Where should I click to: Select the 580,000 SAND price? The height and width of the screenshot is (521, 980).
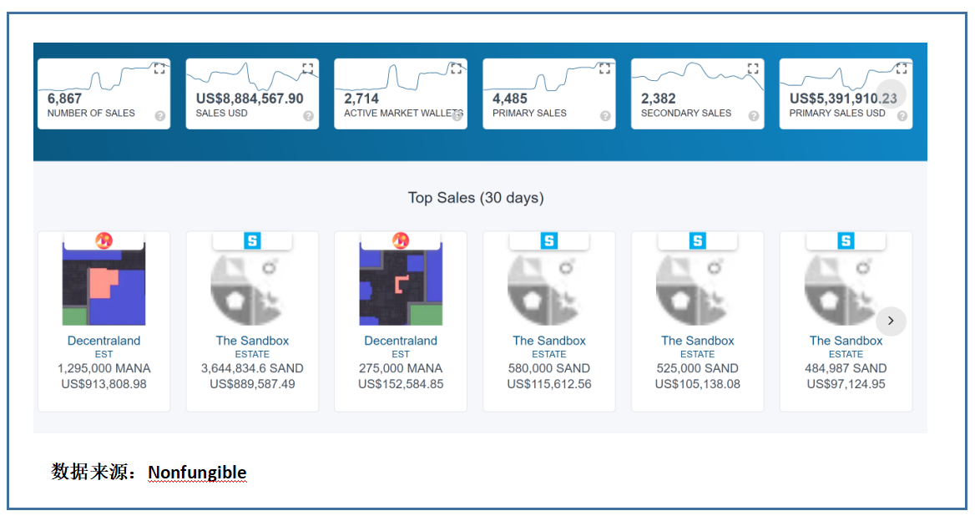549,368
